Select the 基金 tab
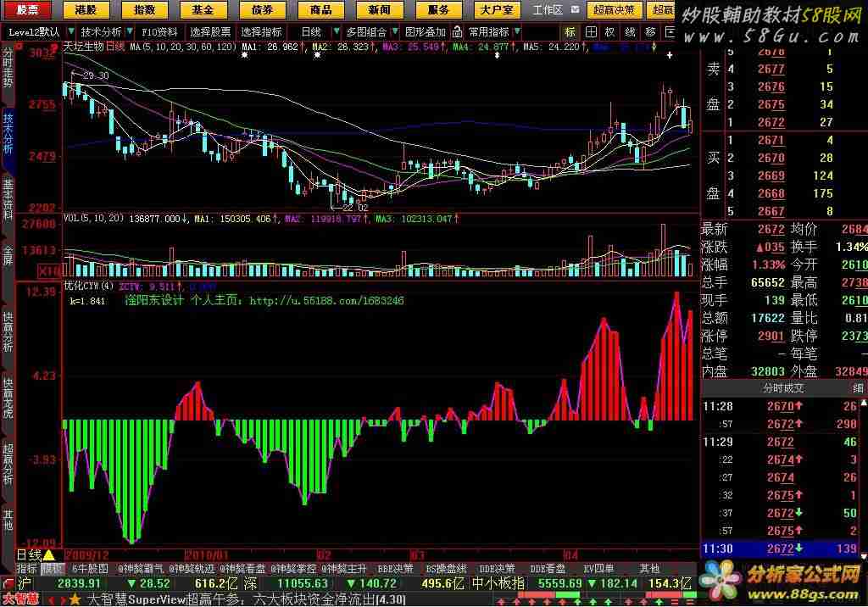Image resolution: width=868 pixels, height=607 pixels. point(203,10)
